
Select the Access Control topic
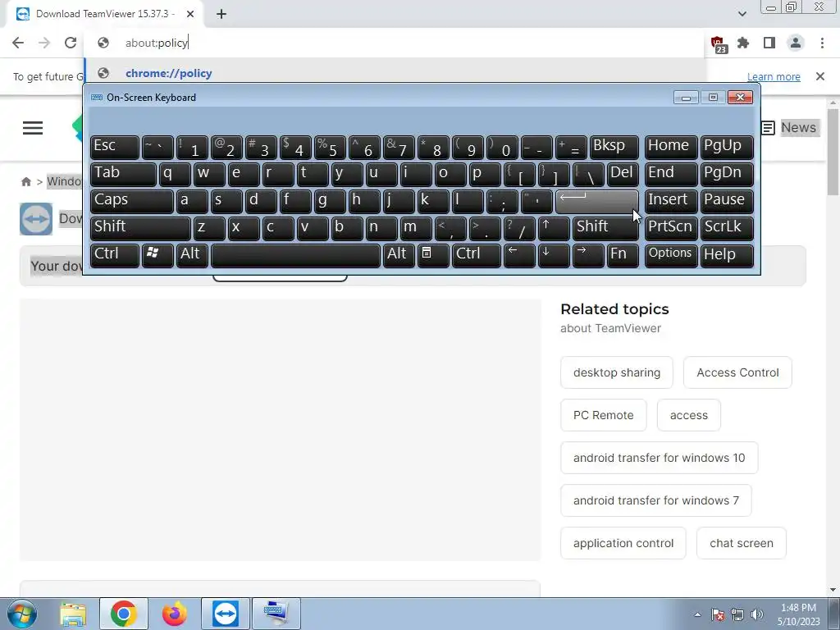pyautogui.click(x=737, y=372)
